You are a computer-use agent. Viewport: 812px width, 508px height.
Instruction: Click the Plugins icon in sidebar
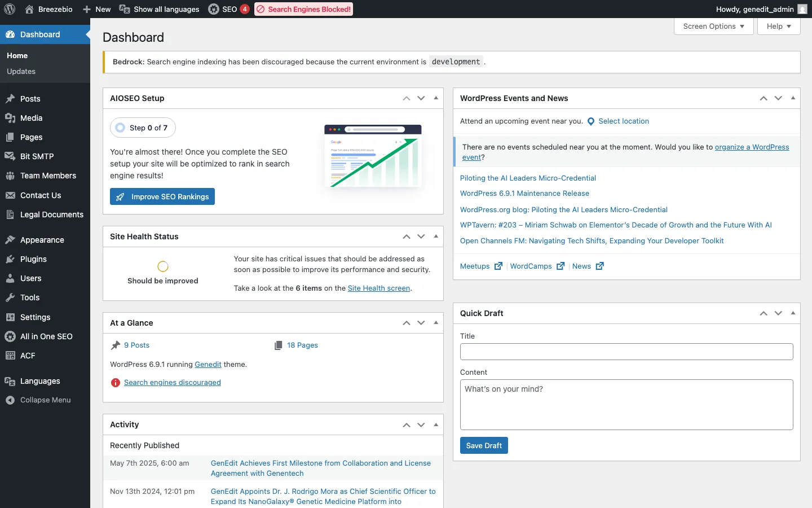[10, 259]
